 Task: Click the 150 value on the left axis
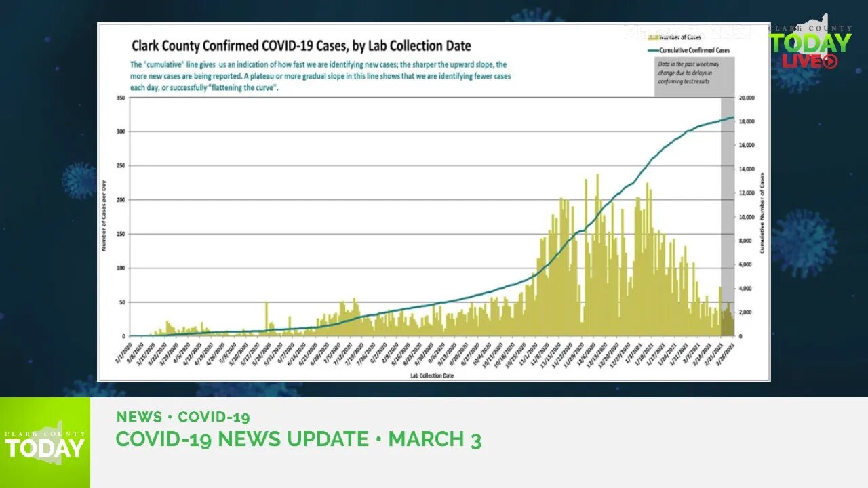click(x=121, y=235)
